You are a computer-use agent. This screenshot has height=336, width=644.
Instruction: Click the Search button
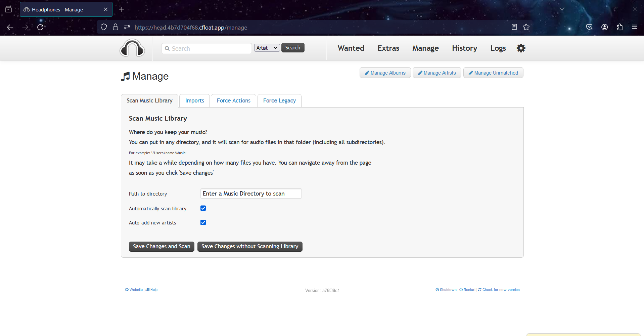point(293,48)
